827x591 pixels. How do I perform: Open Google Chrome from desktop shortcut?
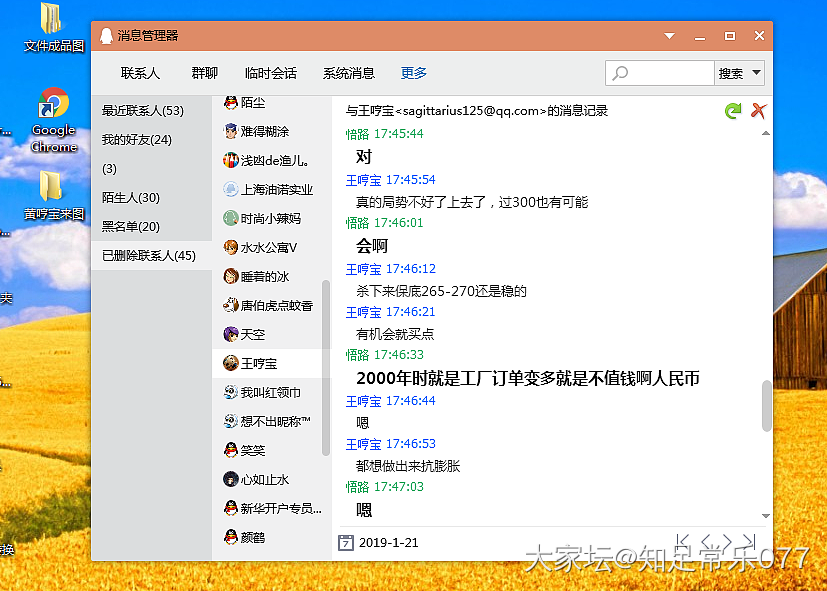click(x=53, y=120)
